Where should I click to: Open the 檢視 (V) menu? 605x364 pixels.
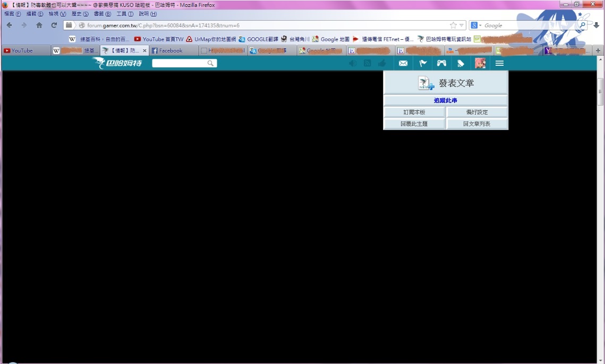[57, 13]
